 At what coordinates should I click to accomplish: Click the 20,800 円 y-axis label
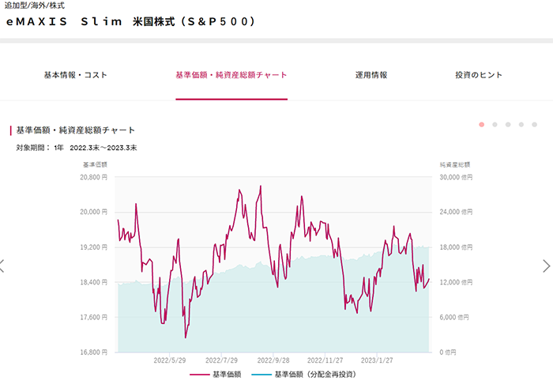pyautogui.click(x=93, y=177)
